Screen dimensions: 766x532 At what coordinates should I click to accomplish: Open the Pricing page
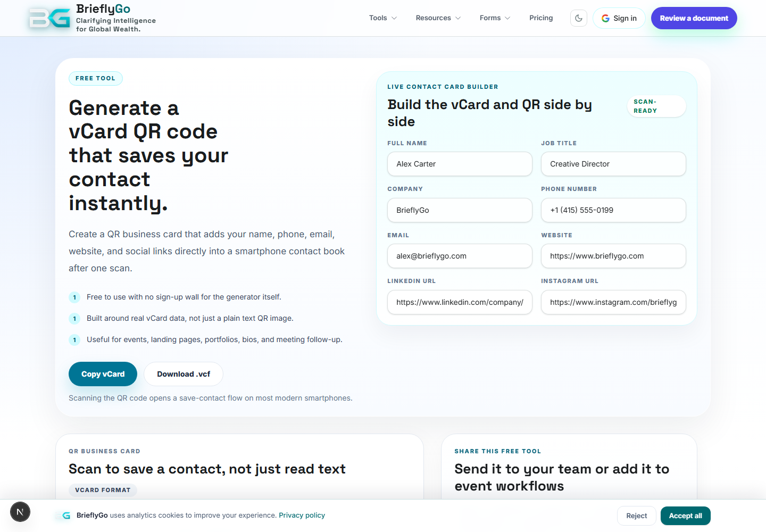541,18
